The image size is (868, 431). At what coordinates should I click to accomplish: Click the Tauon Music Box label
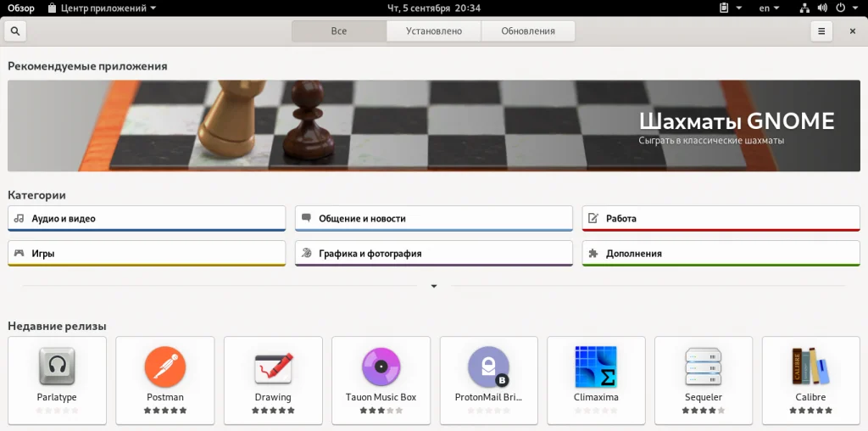381,397
